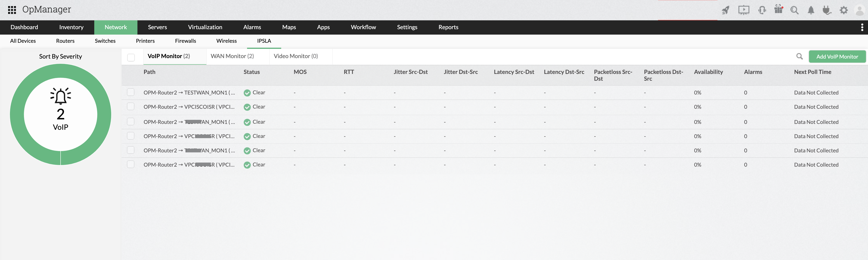Open the settings gear icon in header
The width and height of the screenshot is (868, 260).
[x=843, y=10]
